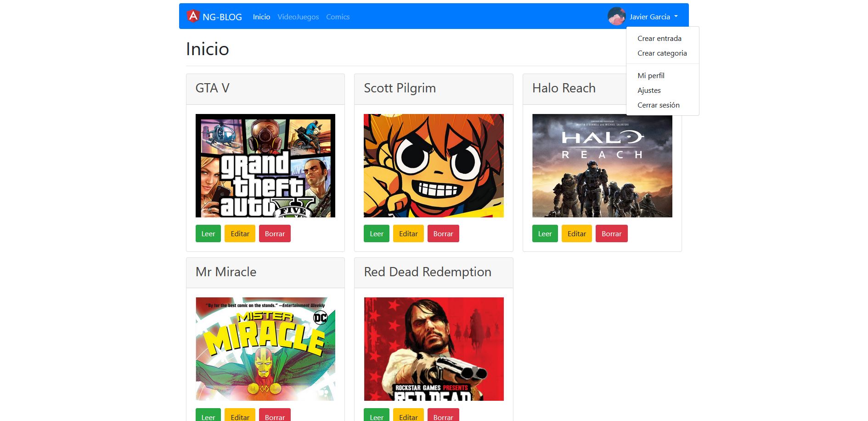The image size is (868, 421).
Task: Open the Comics category
Action: pyautogui.click(x=338, y=17)
